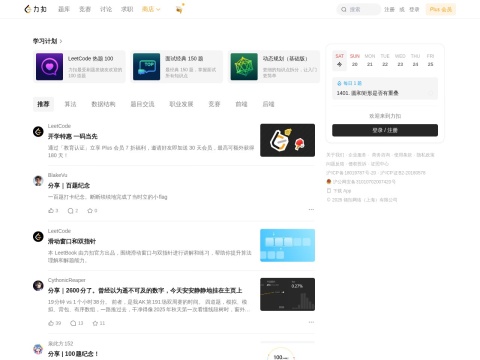The image size is (480, 360).
Task: Click the 注册 link in the header
Action: (389, 9)
